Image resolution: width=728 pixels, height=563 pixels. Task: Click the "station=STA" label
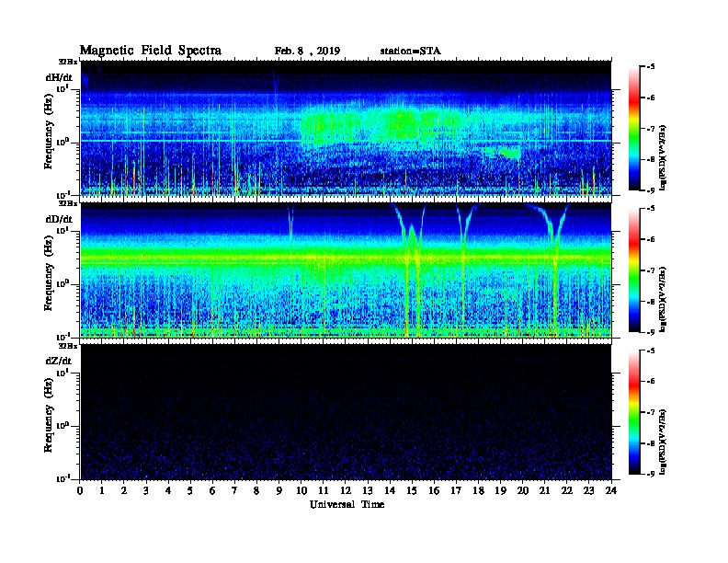click(x=410, y=52)
